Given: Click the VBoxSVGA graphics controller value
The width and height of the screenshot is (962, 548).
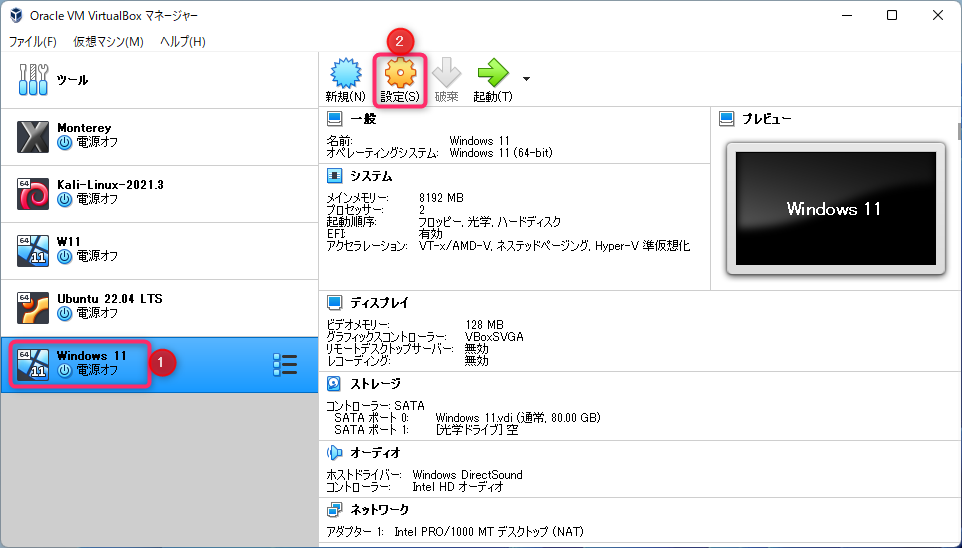Looking at the screenshot, I should tap(494, 337).
